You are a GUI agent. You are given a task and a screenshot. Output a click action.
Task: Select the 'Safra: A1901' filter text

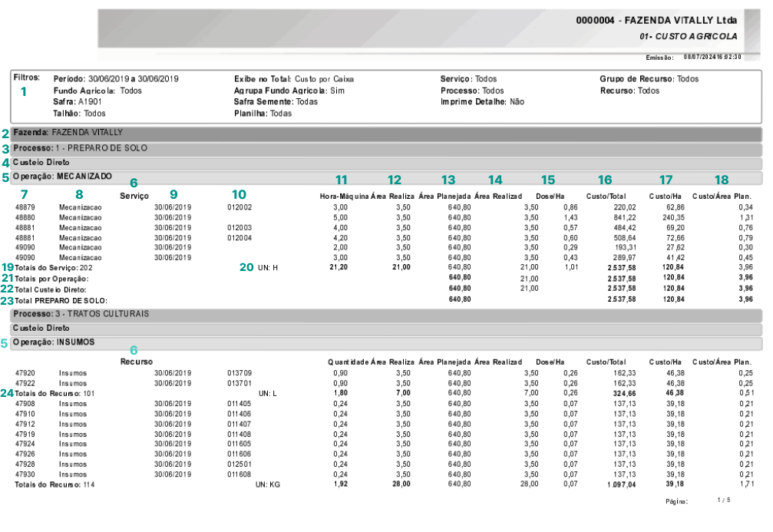point(78,101)
